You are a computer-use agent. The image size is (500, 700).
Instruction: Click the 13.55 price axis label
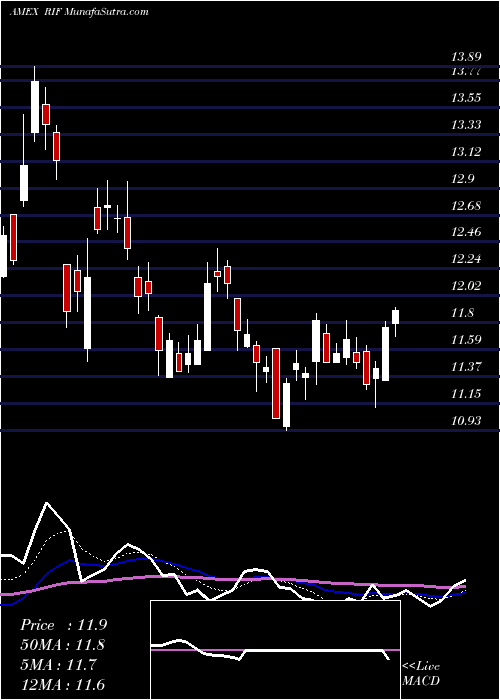coord(466,98)
